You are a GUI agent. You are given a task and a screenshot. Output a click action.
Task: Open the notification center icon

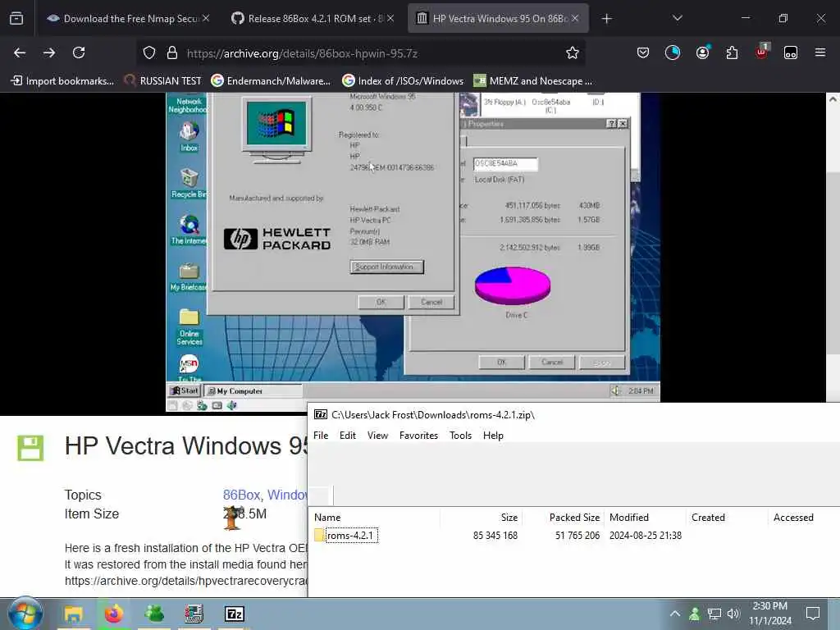coord(813,614)
